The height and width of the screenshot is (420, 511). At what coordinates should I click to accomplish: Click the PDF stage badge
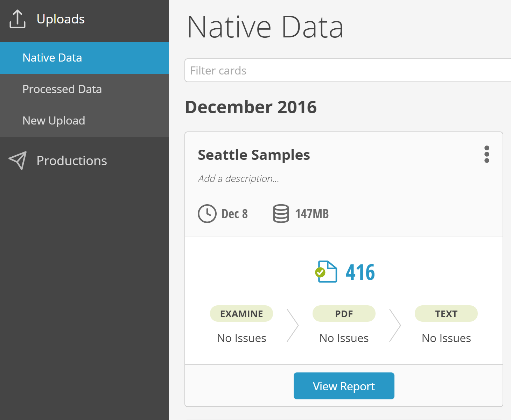(344, 314)
